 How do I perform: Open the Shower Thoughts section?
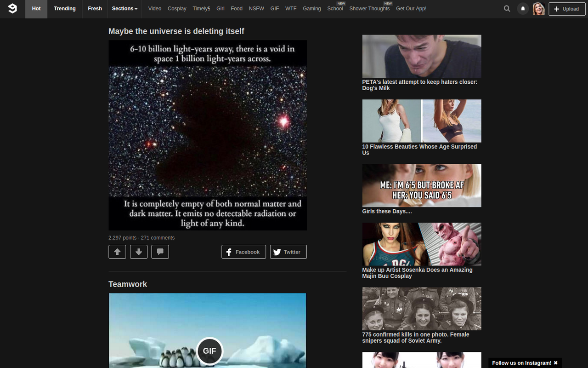click(369, 8)
